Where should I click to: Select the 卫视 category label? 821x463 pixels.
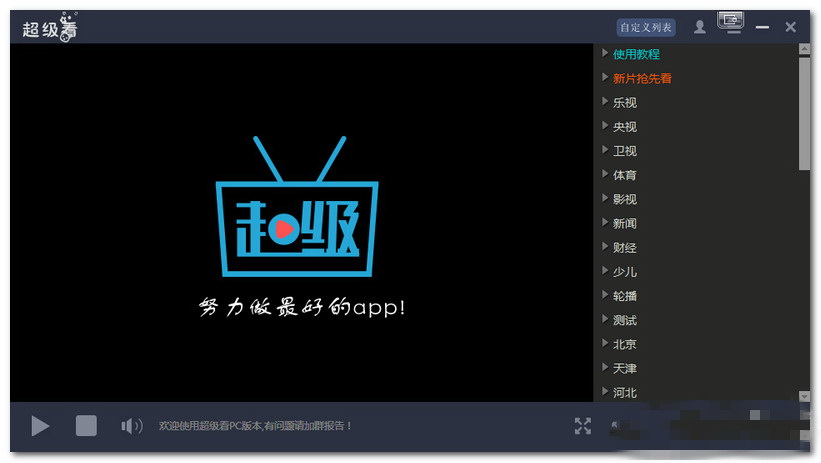click(x=625, y=151)
